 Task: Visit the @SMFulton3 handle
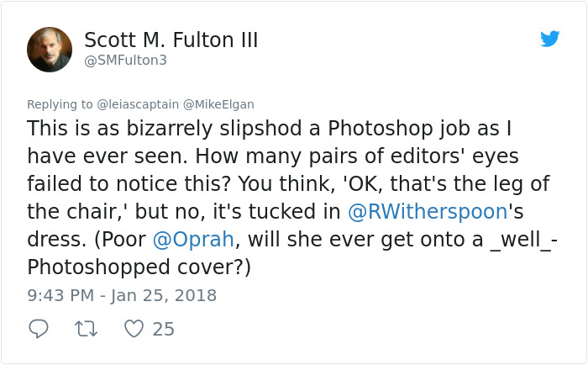[x=126, y=60]
